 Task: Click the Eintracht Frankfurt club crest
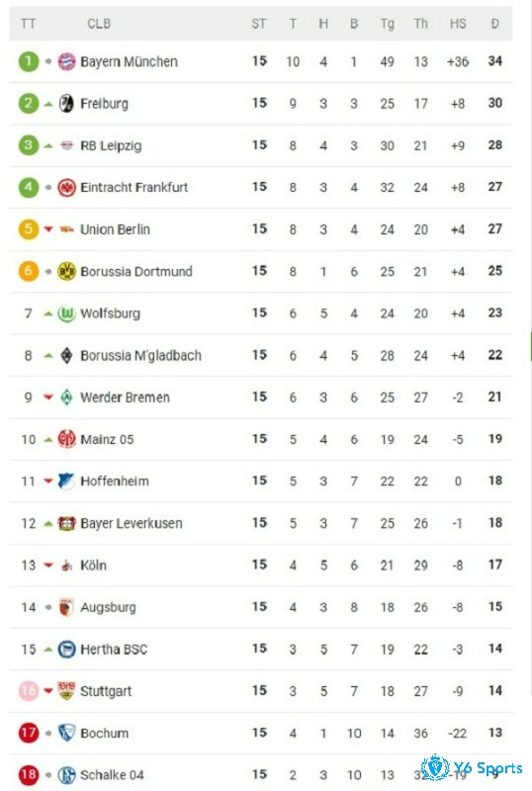click(x=66, y=187)
